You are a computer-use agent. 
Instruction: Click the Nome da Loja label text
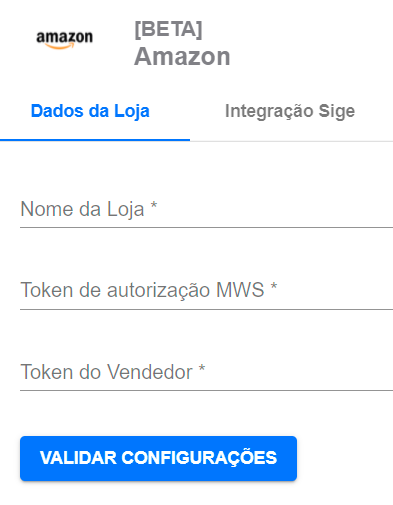pos(82,209)
